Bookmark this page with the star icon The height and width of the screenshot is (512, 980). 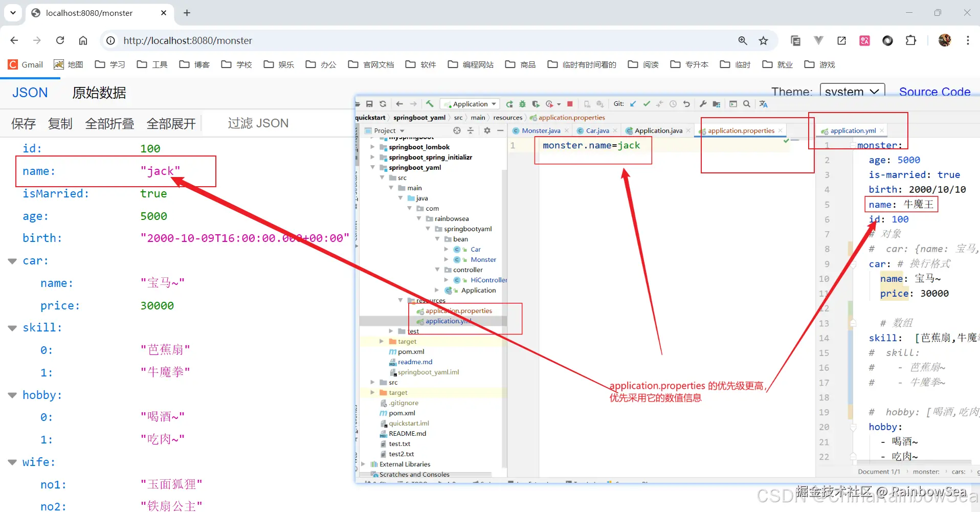[764, 40]
